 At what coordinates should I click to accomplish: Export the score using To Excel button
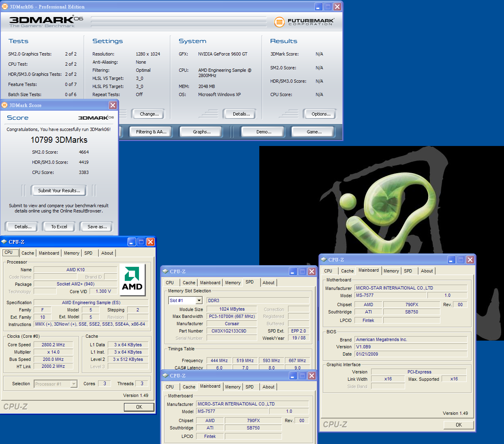pos(59,227)
